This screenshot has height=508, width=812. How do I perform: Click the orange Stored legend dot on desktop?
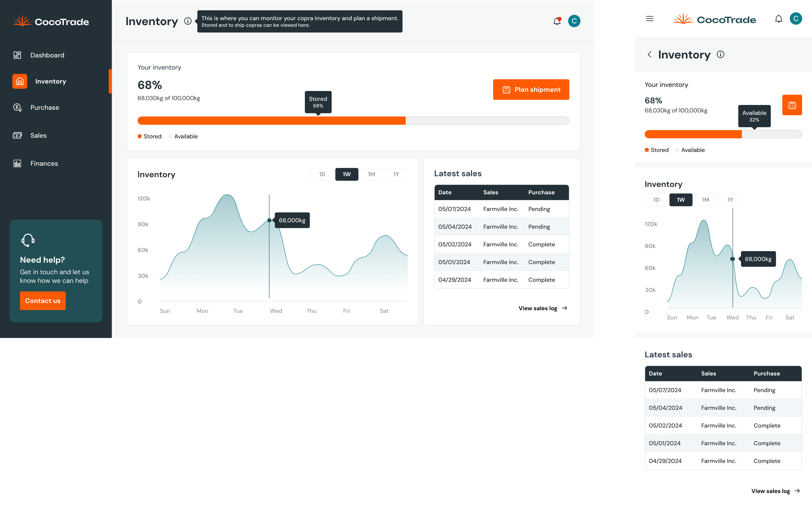click(x=140, y=136)
